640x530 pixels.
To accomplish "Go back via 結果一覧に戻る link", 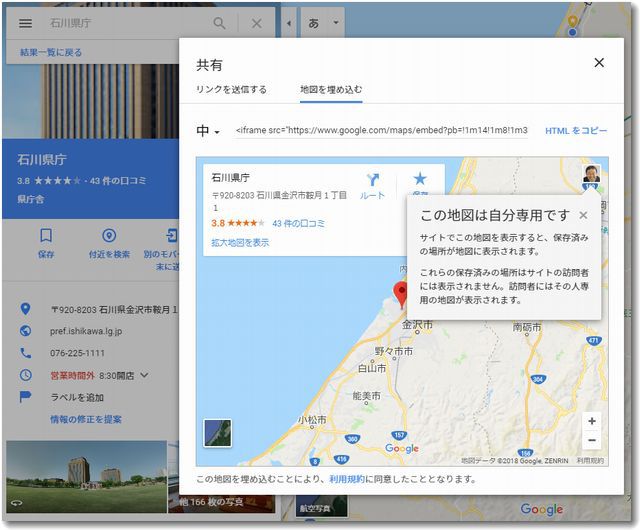I will click(x=51, y=52).
